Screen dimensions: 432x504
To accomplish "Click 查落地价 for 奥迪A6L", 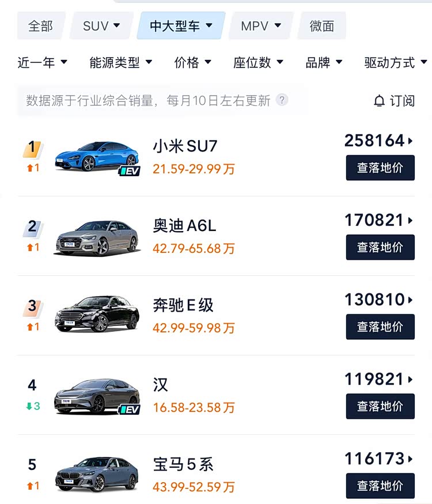I will (x=380, y=247).
